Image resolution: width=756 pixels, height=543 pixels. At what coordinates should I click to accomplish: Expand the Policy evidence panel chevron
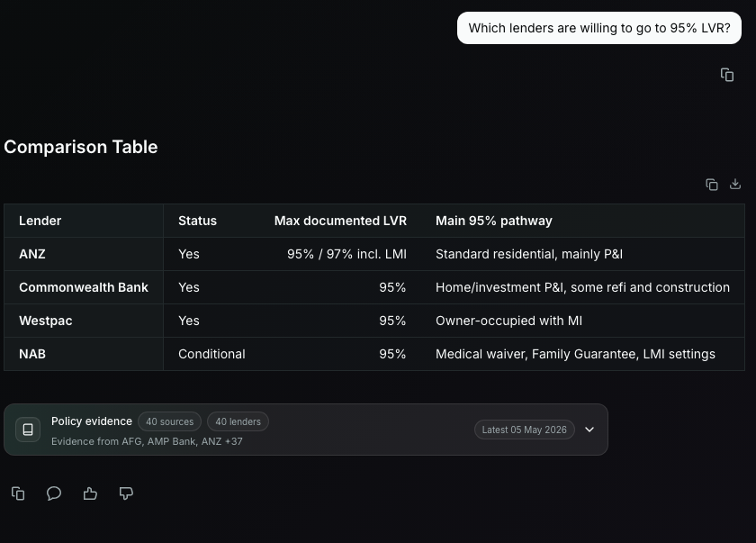click(589, 430)
